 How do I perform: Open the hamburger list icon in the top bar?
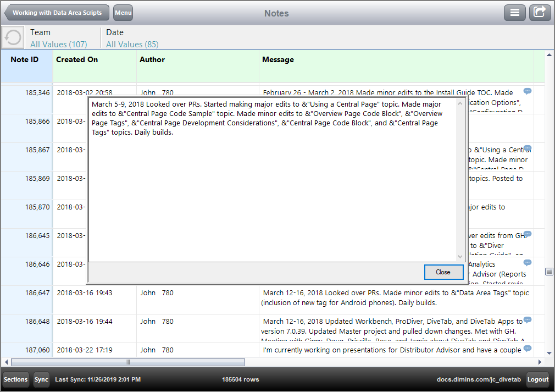pyautogui.click(x=515, y=12)
